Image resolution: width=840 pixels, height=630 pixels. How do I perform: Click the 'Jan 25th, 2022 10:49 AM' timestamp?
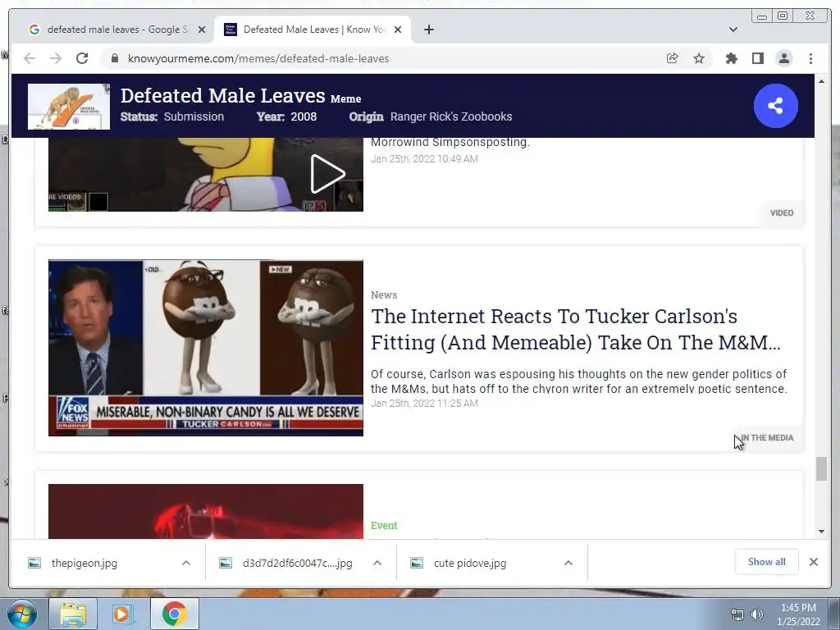pyautogui.click(x=424, y=158)
